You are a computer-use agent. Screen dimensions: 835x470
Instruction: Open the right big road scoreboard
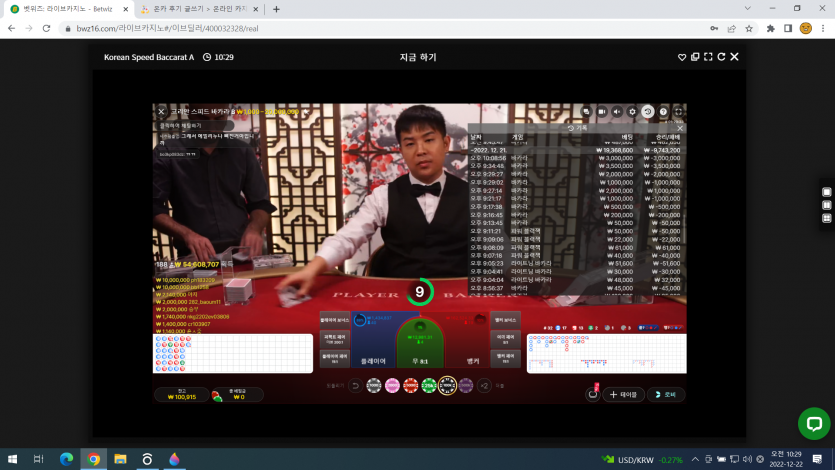tap(607, 353)
